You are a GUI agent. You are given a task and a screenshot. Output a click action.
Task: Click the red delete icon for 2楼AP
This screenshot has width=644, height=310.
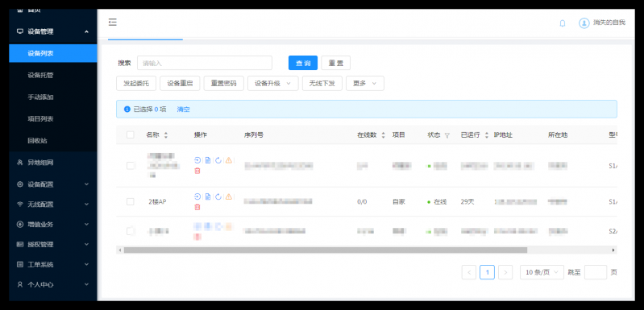click(x=197, y=208)
